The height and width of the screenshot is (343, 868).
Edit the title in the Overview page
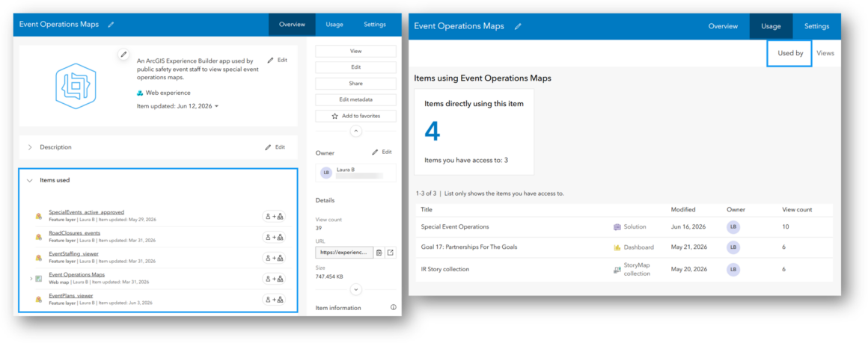[111, 25]
